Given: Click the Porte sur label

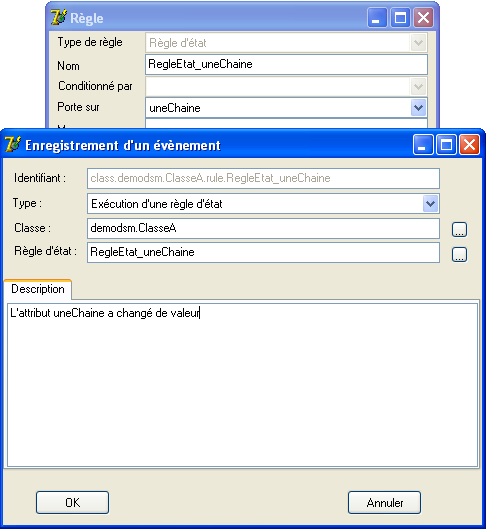Looking at the screenshot, I should [78, 107].
